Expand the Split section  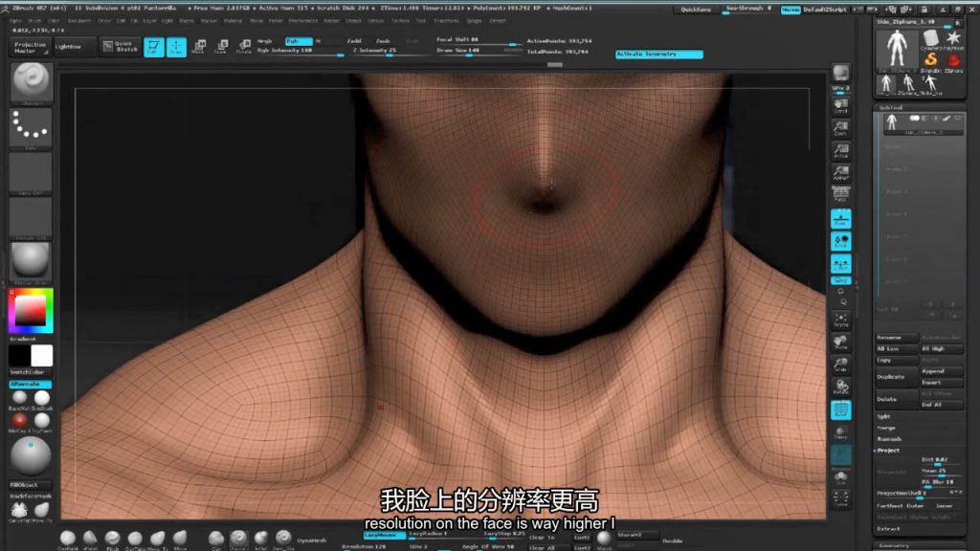point(883,417)
